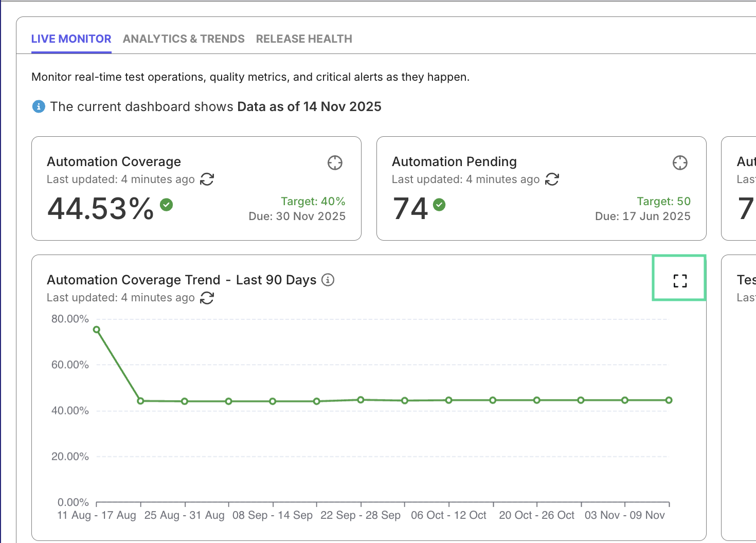Click the info icon beside Last 90 Days
Image resolution: width=756 pixels, height=543 pixels.
coord(328,280)
